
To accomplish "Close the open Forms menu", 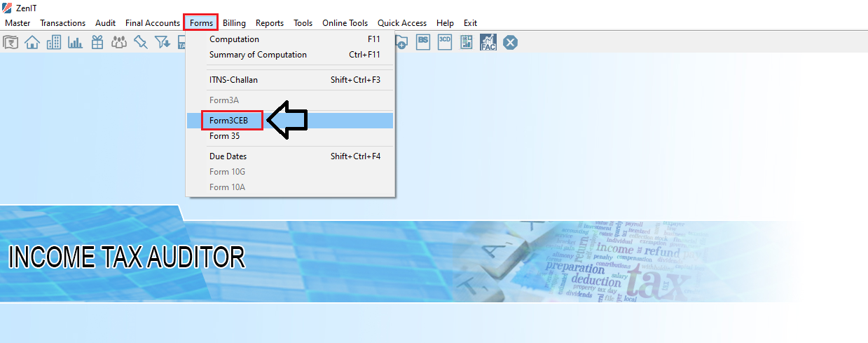I will (x=201, y=23).
